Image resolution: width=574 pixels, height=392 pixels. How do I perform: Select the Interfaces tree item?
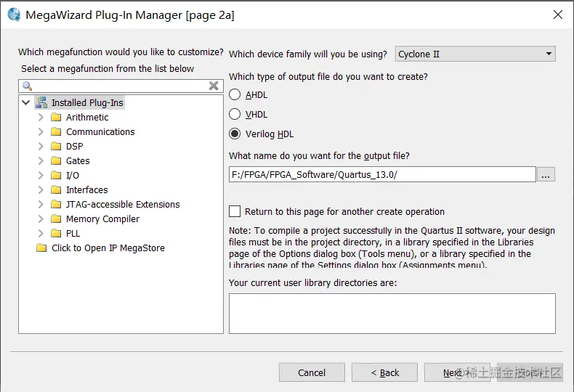[86, 189]
